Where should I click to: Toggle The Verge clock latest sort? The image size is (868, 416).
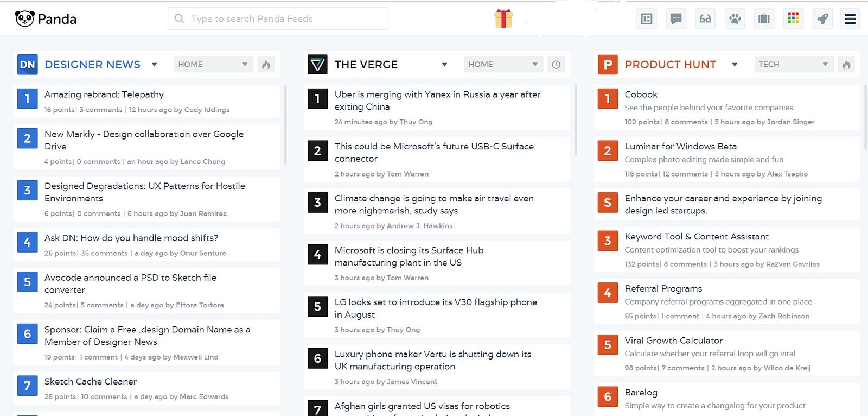click(556, 65)
